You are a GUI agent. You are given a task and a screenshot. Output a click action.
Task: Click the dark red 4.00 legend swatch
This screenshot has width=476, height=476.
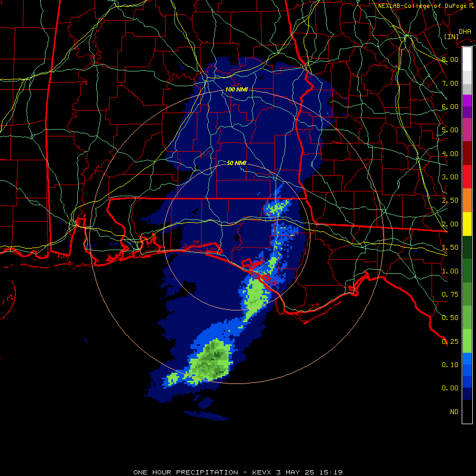point(467,153)
